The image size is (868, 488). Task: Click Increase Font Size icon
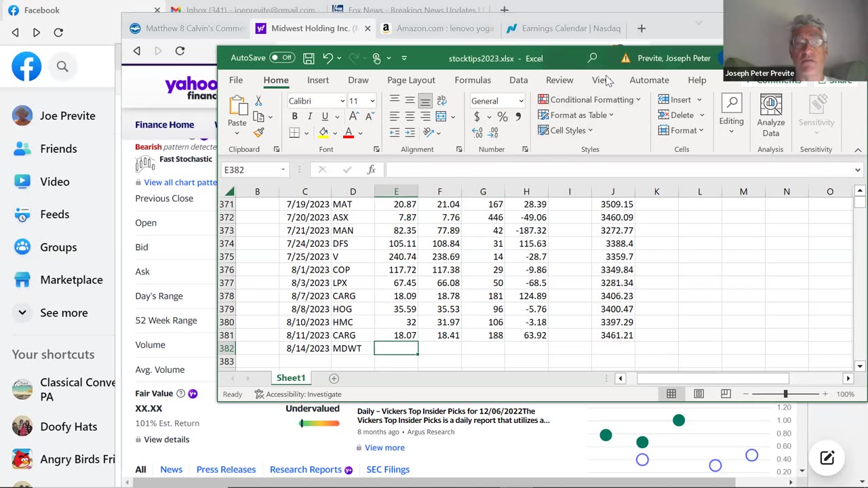pos(353,117)
